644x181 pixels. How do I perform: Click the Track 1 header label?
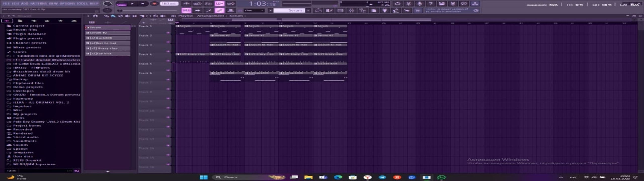tap(145, 26)
